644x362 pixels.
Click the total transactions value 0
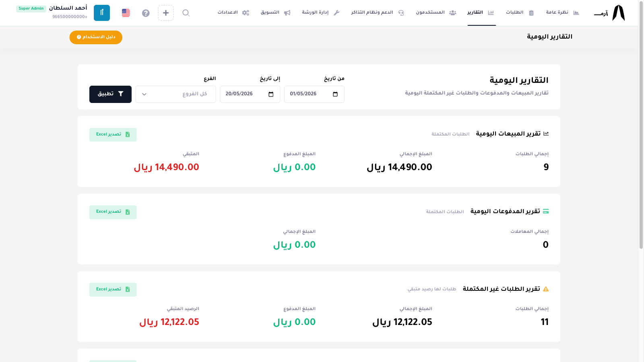(546, 245)
